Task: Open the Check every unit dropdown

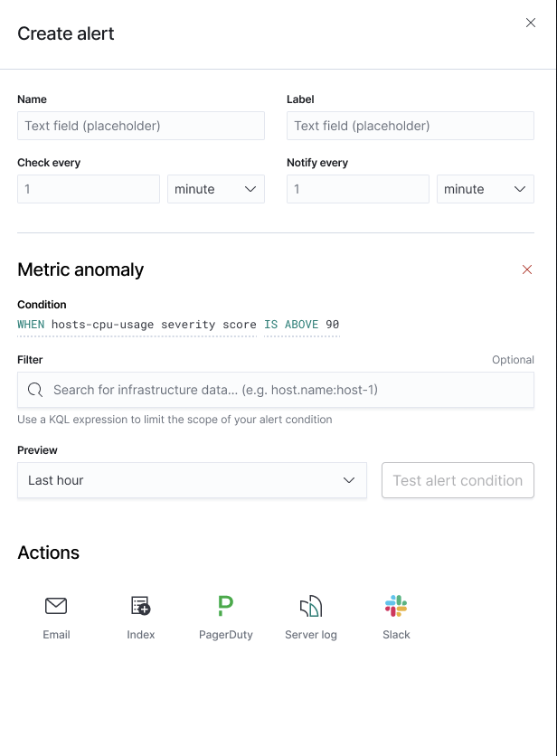Action: pyautogui.click(x=214, y=189)
